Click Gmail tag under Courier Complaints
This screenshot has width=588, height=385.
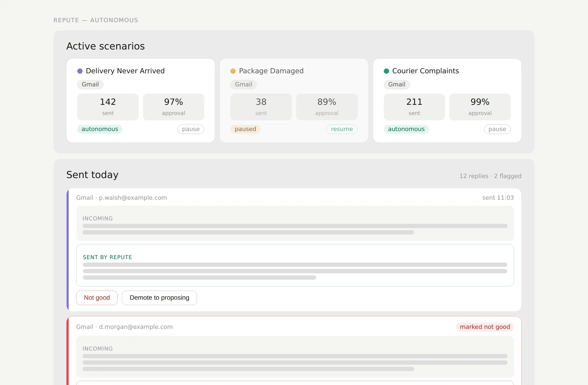[397, 84]
